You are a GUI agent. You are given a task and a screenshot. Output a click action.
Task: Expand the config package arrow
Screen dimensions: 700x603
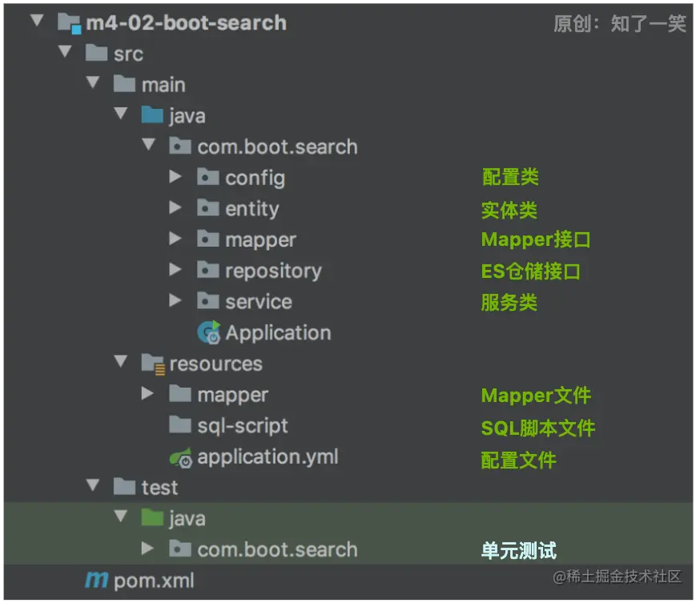tap(175, 177)
